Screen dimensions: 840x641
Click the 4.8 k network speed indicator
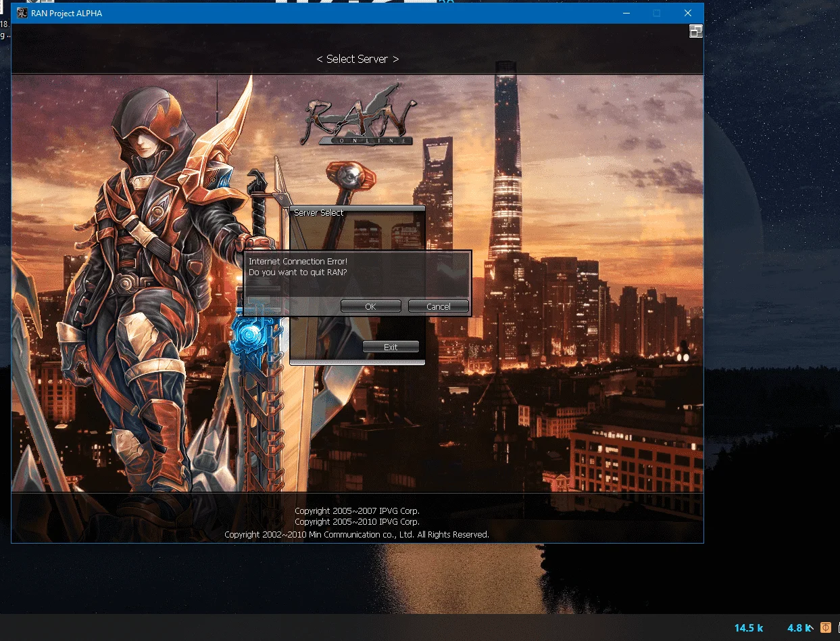click(799, 628)
